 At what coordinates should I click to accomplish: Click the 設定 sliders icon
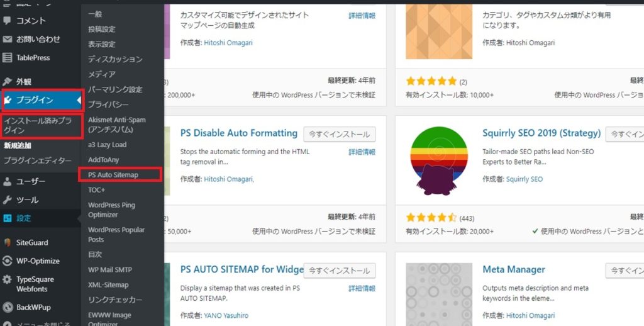(7, 218)
